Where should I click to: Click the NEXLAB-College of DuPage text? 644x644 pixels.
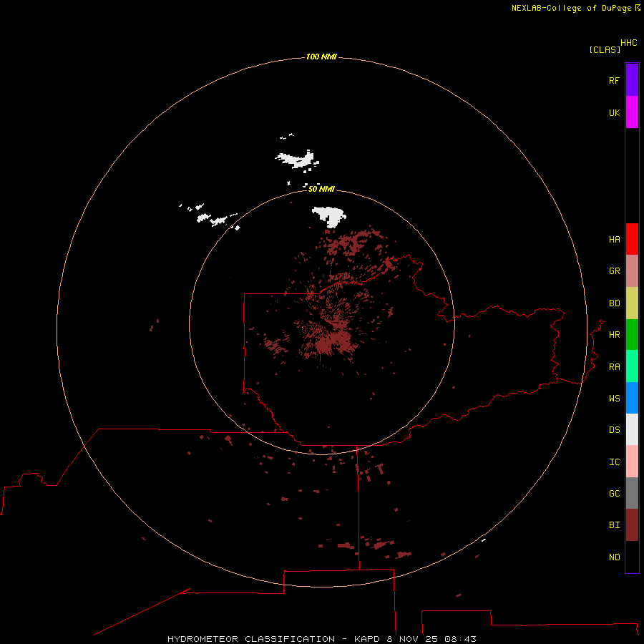571,8
